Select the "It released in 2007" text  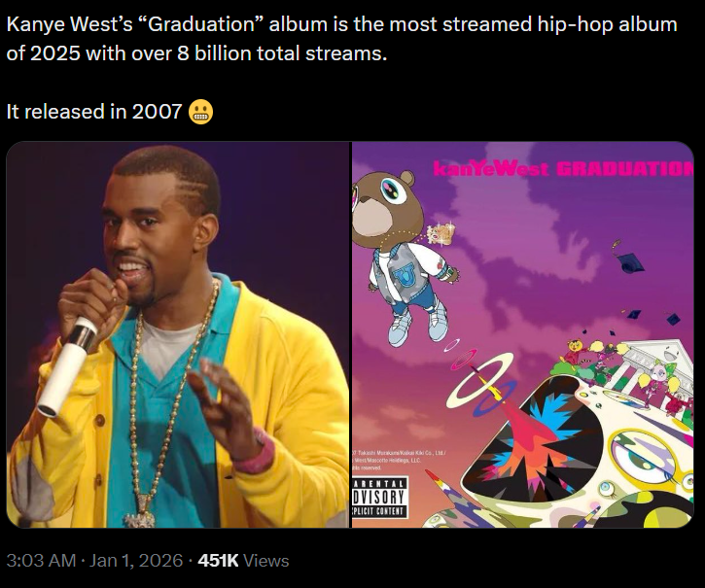click(x=94, y=112)
